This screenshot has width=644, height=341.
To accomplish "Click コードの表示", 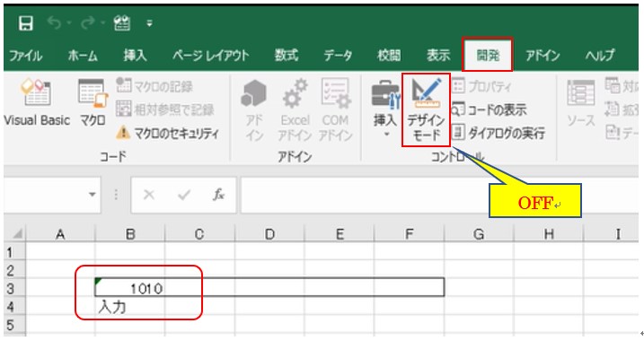I will [489, 109].
